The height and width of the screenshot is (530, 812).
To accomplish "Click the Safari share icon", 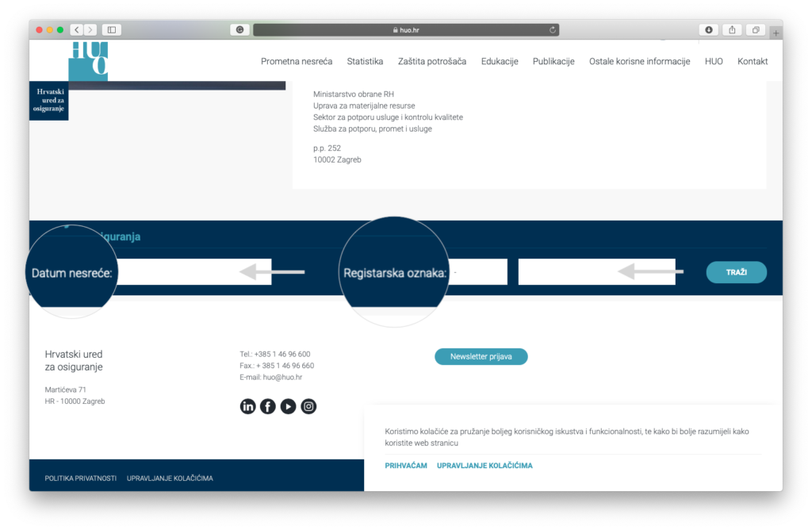I will (x=732, y=30).
